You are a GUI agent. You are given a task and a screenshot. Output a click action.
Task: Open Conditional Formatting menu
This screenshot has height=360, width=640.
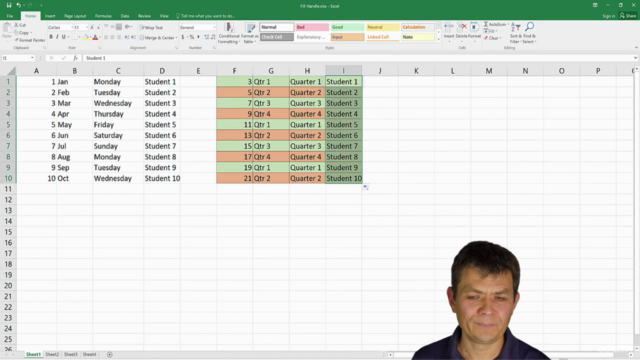coord(229,33)
